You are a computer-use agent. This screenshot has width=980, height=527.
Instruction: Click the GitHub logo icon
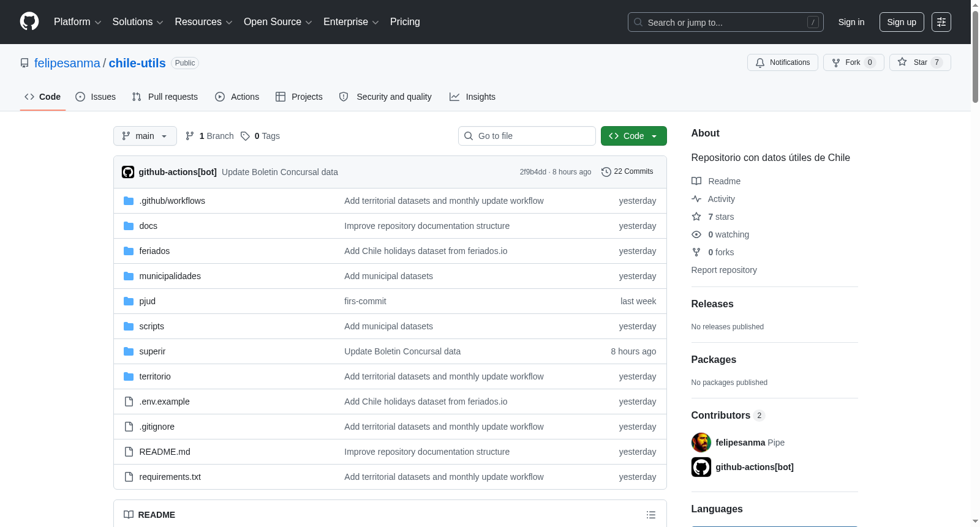click(29, 21)
